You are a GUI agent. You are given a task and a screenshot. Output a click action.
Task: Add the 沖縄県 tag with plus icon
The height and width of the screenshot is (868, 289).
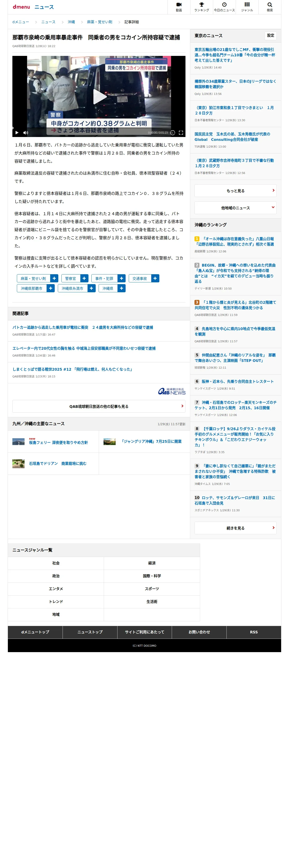122,288
